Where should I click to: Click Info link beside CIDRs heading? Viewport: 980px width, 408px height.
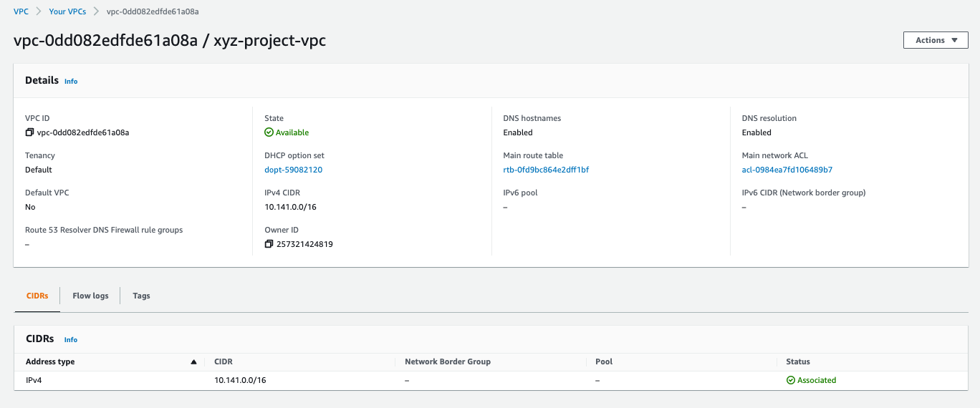(71, 340)
